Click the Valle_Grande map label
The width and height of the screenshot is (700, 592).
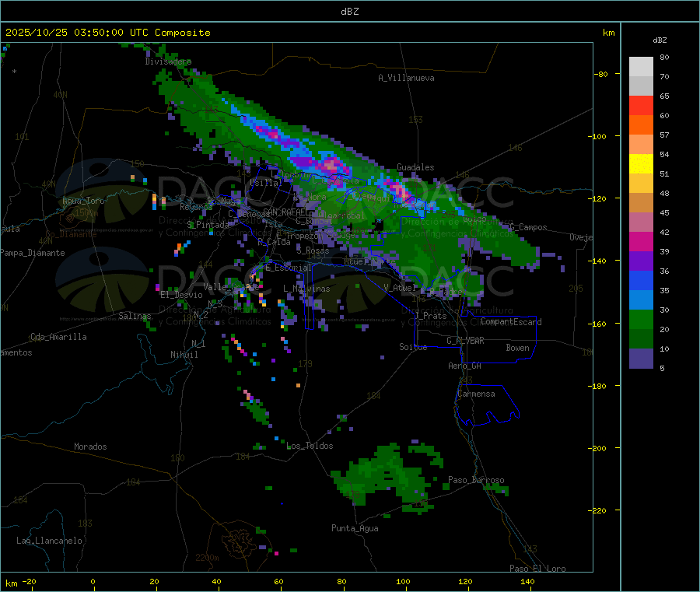click(x=231, y=287)
